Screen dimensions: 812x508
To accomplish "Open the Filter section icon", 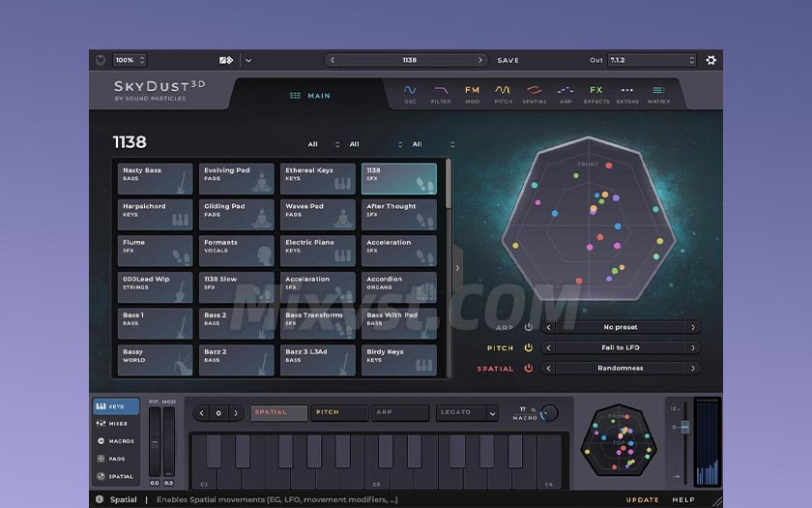I will pyautogui.click(x=441, y=93).
